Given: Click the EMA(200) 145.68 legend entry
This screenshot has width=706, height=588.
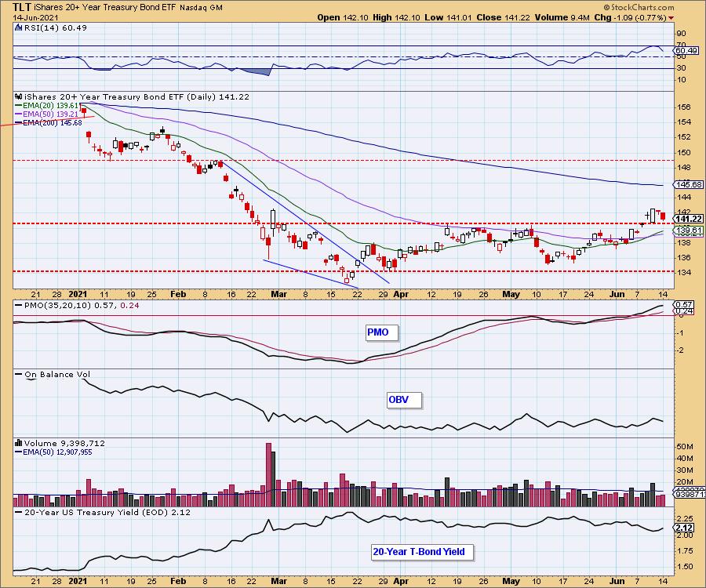Looking at the screenshot, I should (x=49, y=122).
